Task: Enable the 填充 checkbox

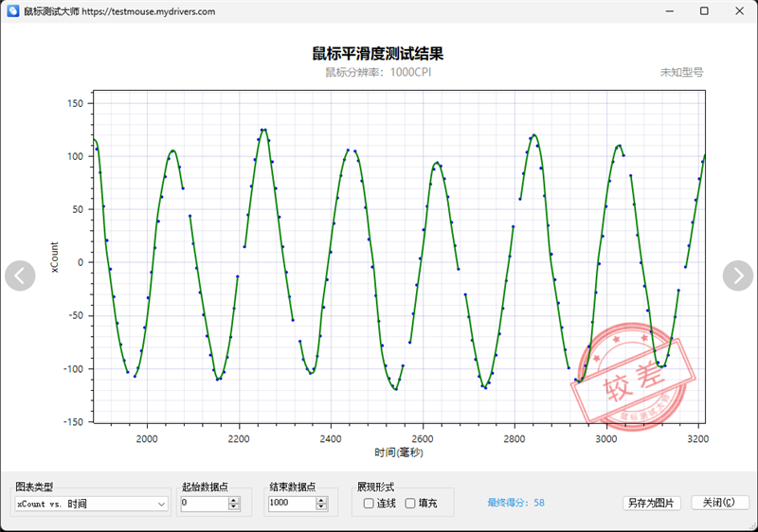Action: point(410,504)
